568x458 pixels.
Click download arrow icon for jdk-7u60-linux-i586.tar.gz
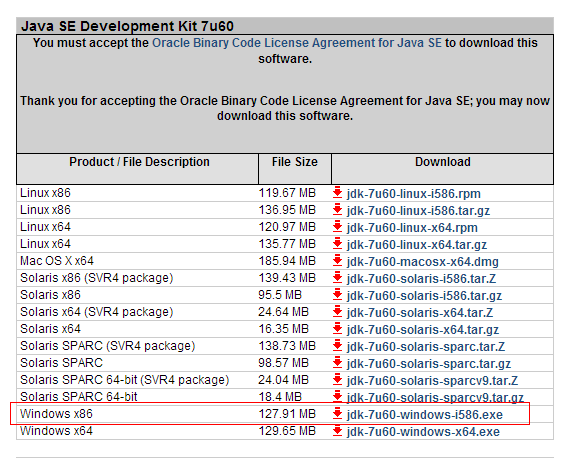337,210
